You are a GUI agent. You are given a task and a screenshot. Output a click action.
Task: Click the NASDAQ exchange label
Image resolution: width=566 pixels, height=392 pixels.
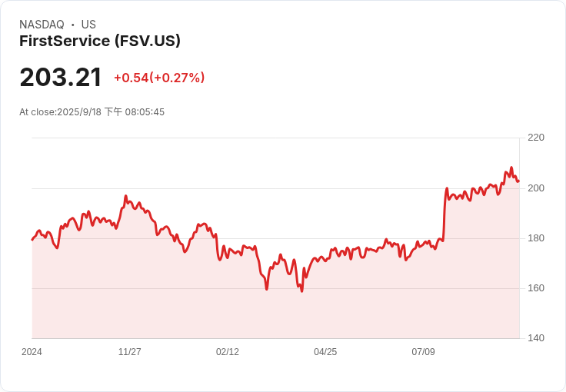pyautogui.click(x=42, y=25)
